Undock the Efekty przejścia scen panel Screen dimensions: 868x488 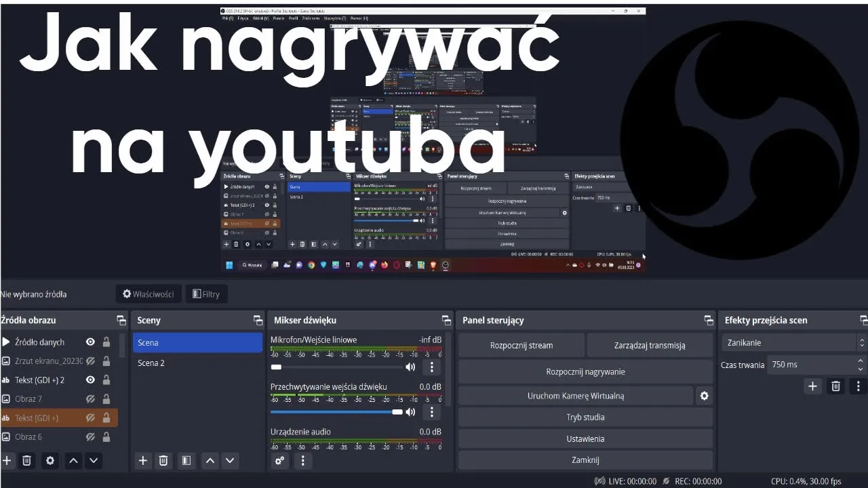coord(863,320)
